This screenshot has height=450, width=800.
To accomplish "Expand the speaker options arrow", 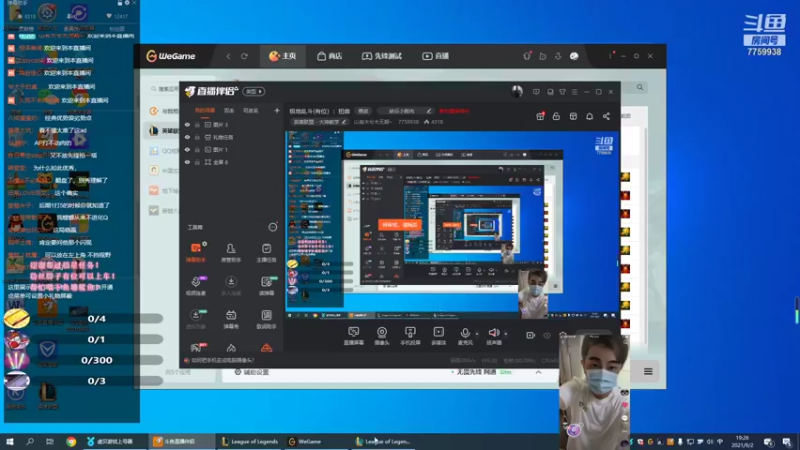I will [x=506, y=334].
